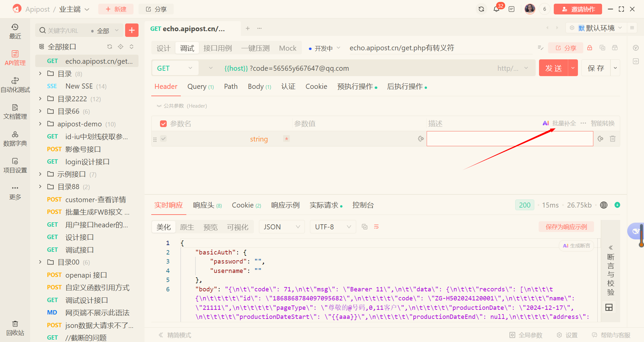Click the red wrap-lines icon in response toolbar
644x342 pixels.
(x=376, y=227)
